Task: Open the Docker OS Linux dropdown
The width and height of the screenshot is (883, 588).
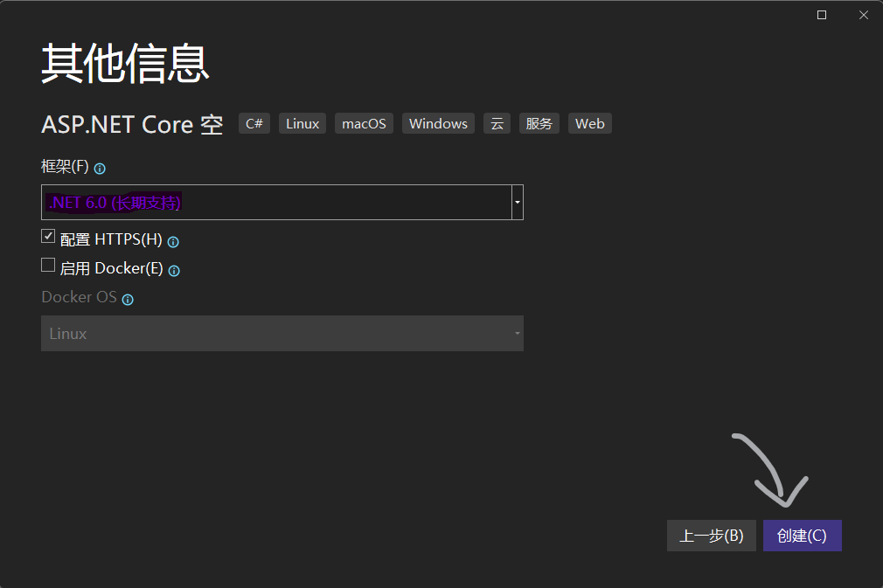Action: tap(282, 333)
